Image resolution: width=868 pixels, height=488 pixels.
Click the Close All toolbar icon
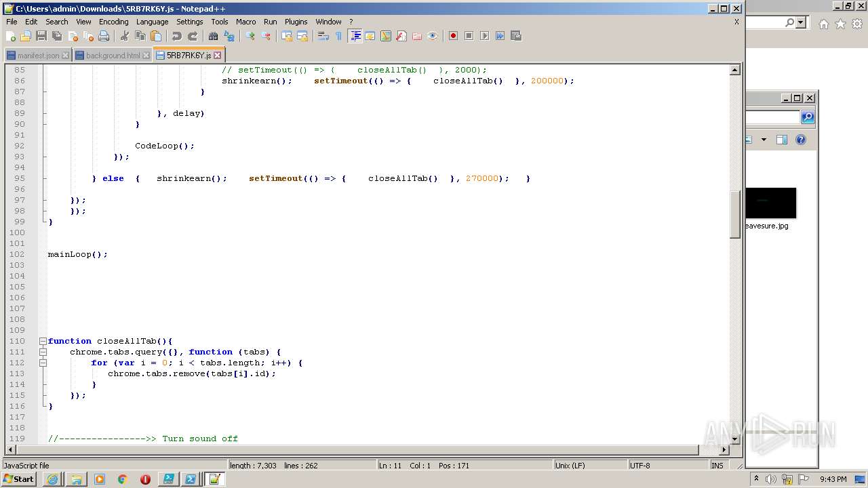[x=88, y=36]
